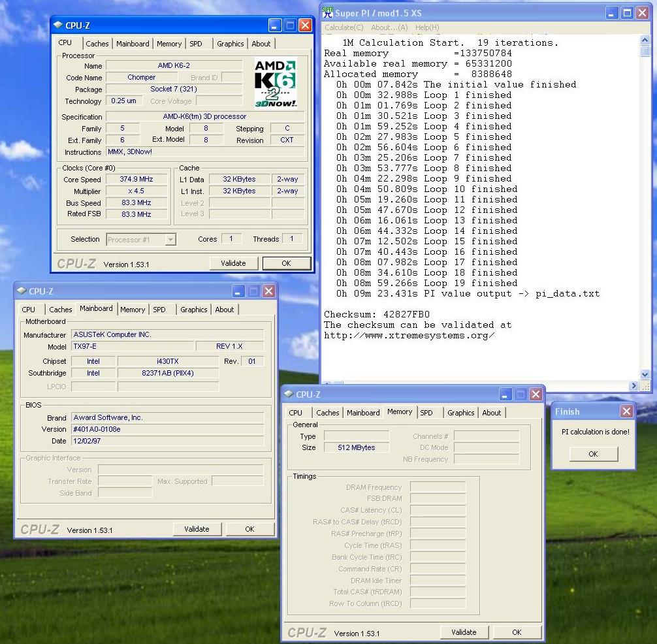Minimize the CPU-Z Mainboard window
The height and width of the screenshot is (644, 657).
[x=238, y=291]
